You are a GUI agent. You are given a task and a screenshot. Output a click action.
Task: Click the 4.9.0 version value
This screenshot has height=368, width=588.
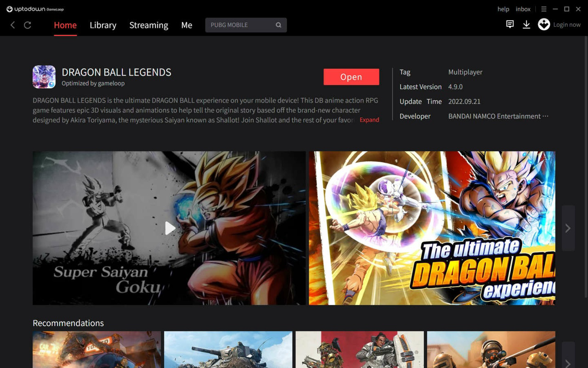pyautogui.click(x=455, y=87)
